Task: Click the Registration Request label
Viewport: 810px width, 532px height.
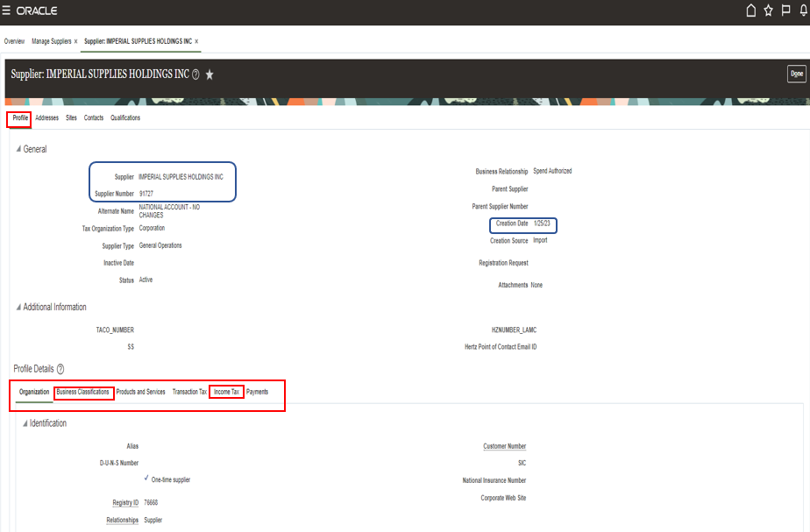Action: pos(503,263)
